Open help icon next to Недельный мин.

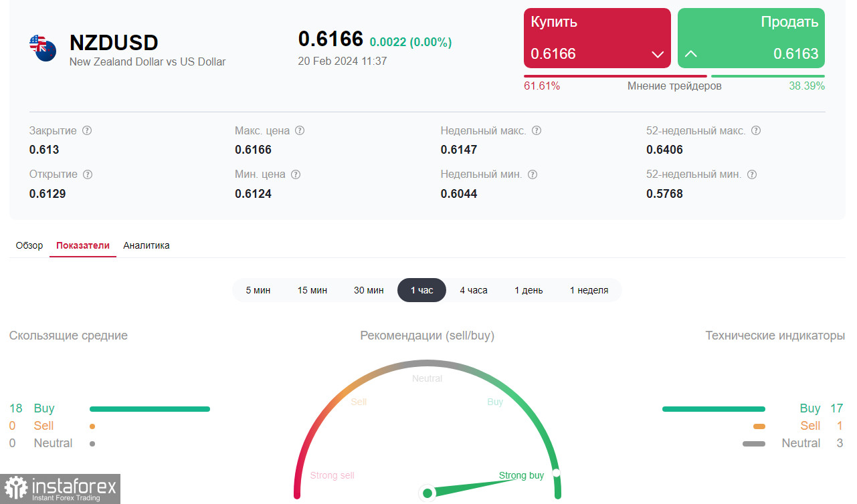click(x=533, y=174)
